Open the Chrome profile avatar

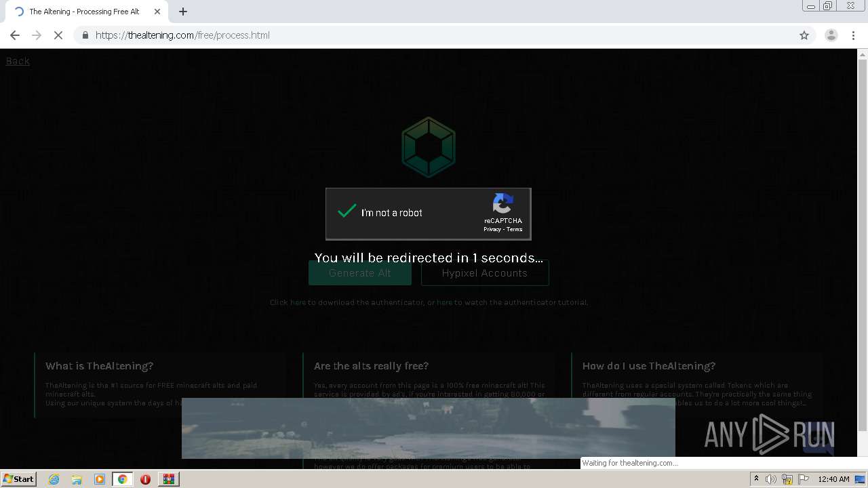click(831, 35)
